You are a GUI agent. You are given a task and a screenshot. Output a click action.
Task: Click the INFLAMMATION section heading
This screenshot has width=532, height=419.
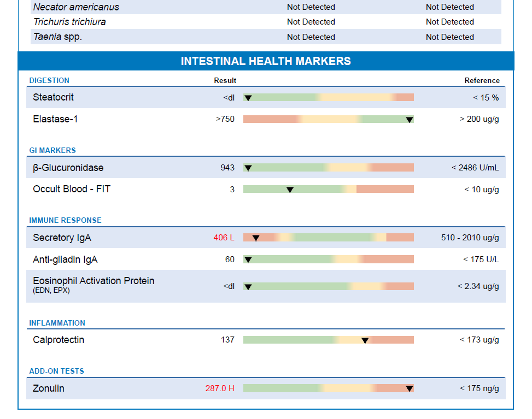pos(57,323)
